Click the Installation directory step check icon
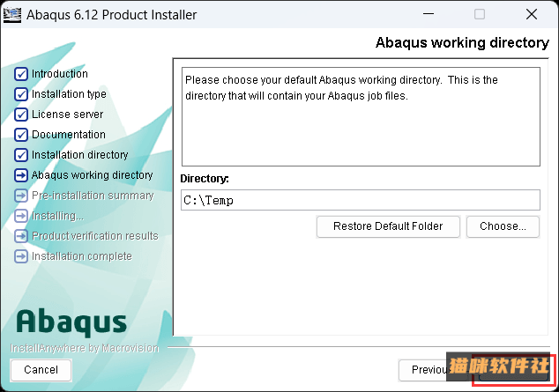 [x=21, y=155]
